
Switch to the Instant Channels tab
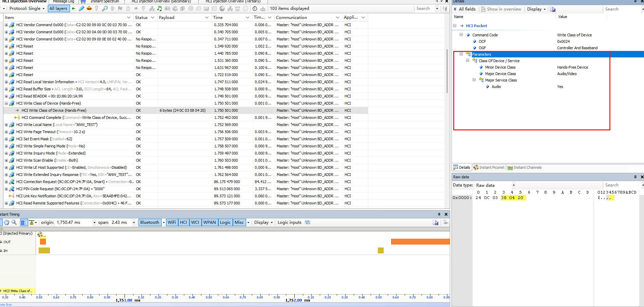click(525, 167)
